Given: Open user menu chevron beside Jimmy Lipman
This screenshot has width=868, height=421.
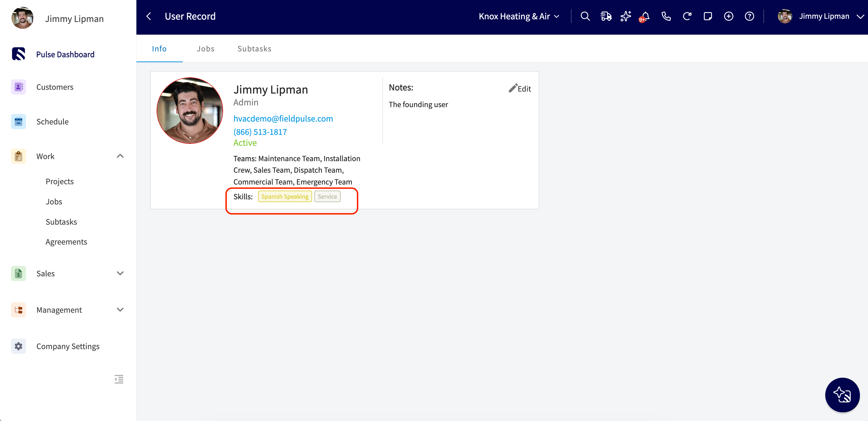Looking at the screenshot, I should (860, 16).
